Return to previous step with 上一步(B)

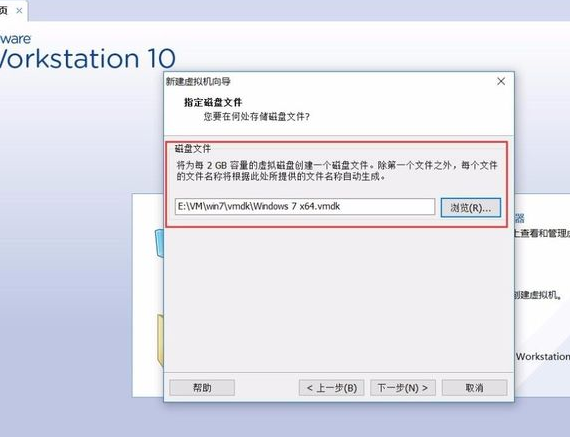(332, 388)
